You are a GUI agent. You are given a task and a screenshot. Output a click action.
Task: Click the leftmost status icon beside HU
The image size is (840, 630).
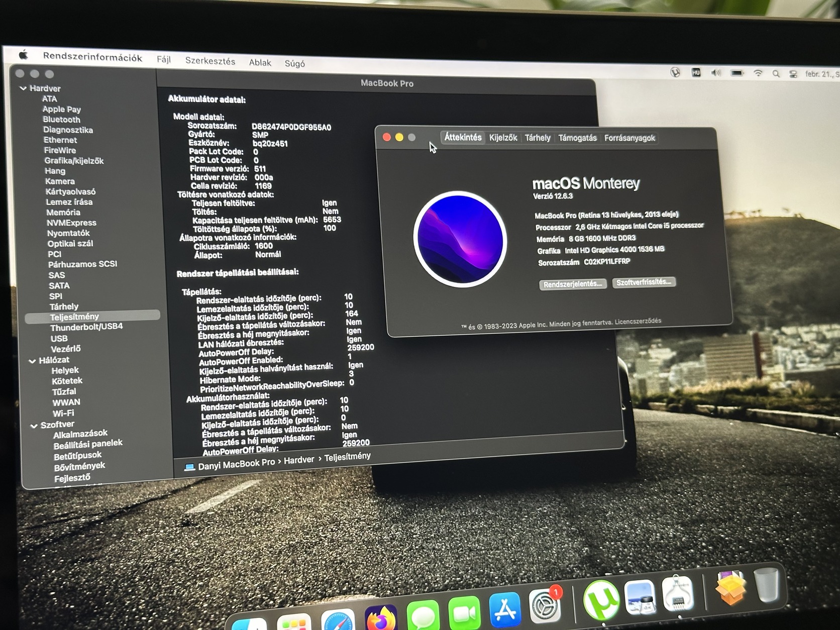pyautogui.click(x=676, y=72)
